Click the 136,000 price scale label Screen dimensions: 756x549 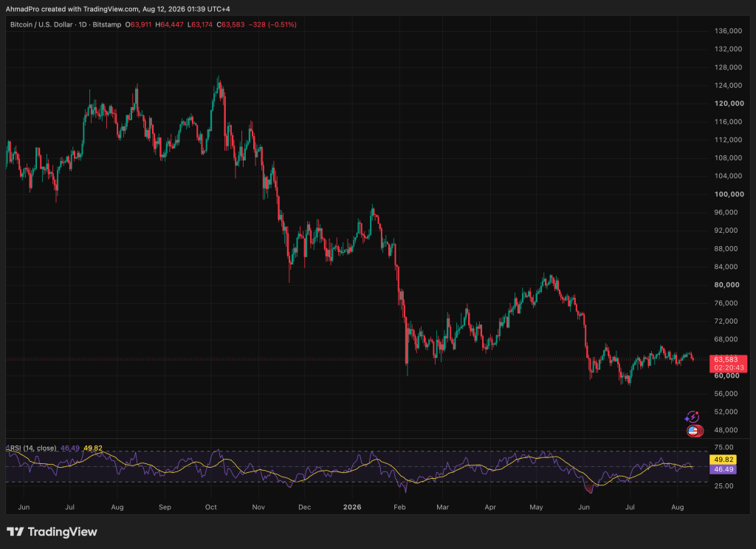[728, 31]
